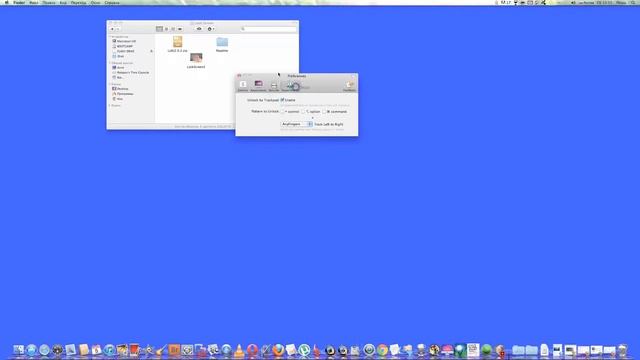Open the Trash in the Dock
This screenshot has height=360, width=640.
622,350
